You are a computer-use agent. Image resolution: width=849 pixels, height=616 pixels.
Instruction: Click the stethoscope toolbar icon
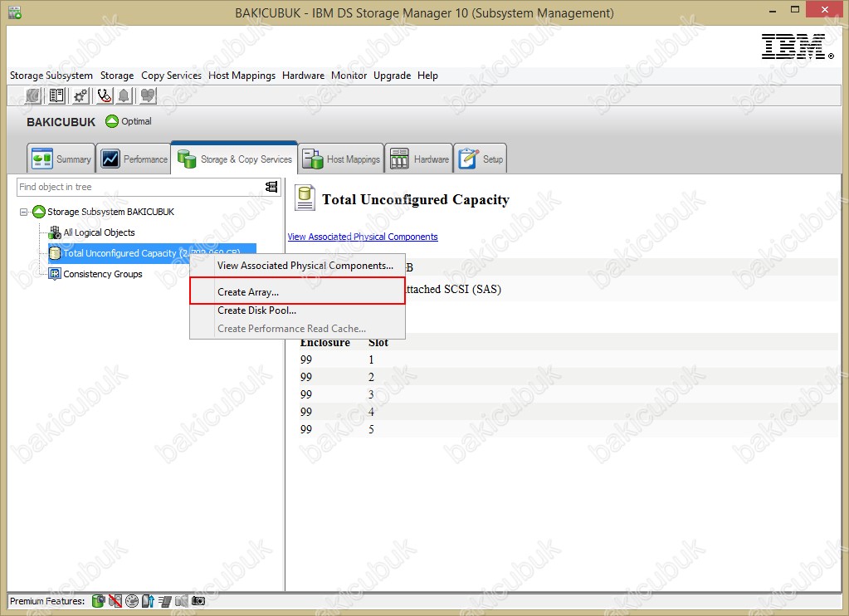pyautogui.click(x=104, y=96)
